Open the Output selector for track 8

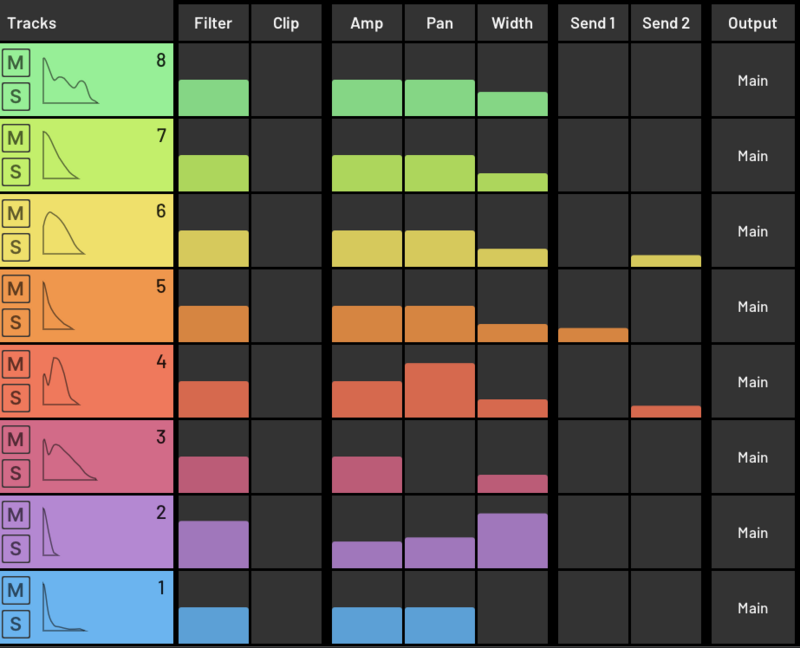click(752, 80)
